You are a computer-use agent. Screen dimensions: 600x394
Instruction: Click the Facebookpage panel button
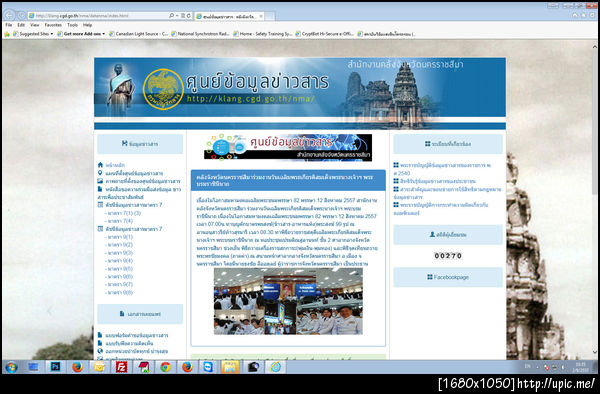[448, 277]
